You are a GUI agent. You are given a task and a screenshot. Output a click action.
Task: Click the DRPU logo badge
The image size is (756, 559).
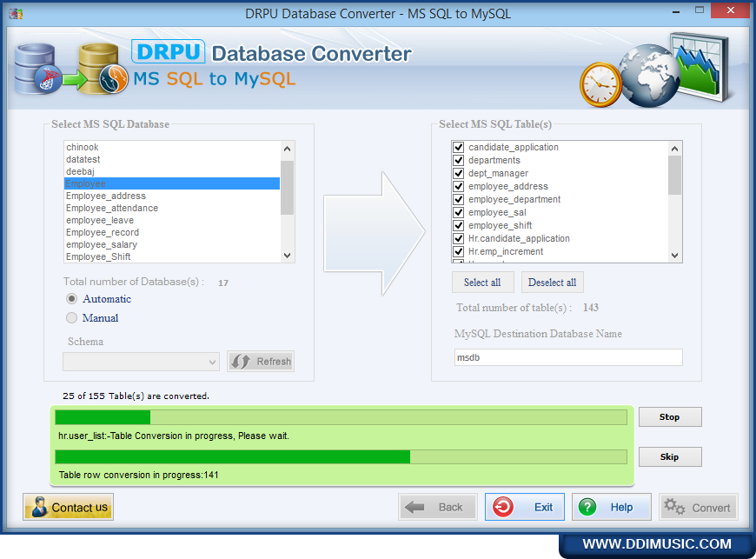pos(169,52)
